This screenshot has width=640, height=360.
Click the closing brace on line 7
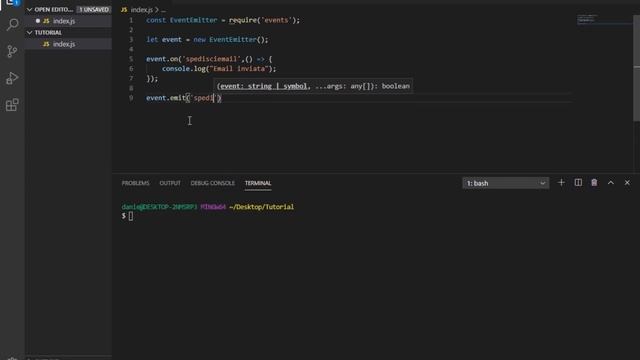(148, 79)
